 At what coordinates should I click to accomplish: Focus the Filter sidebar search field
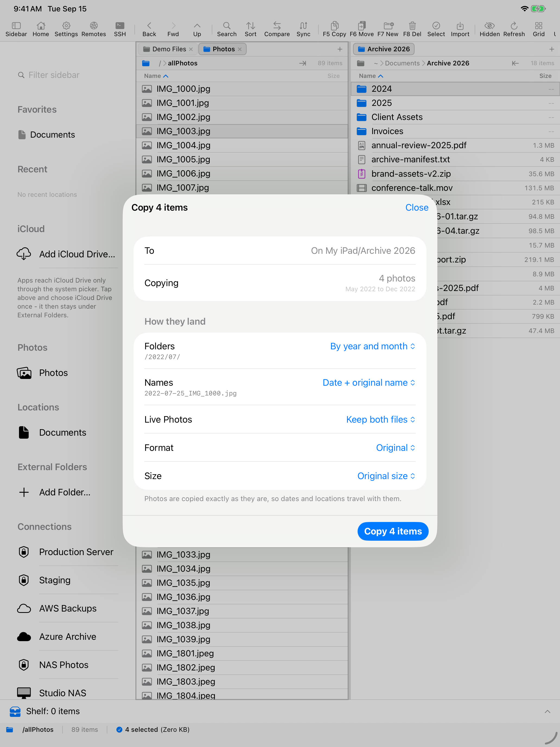tap(68, 75)
